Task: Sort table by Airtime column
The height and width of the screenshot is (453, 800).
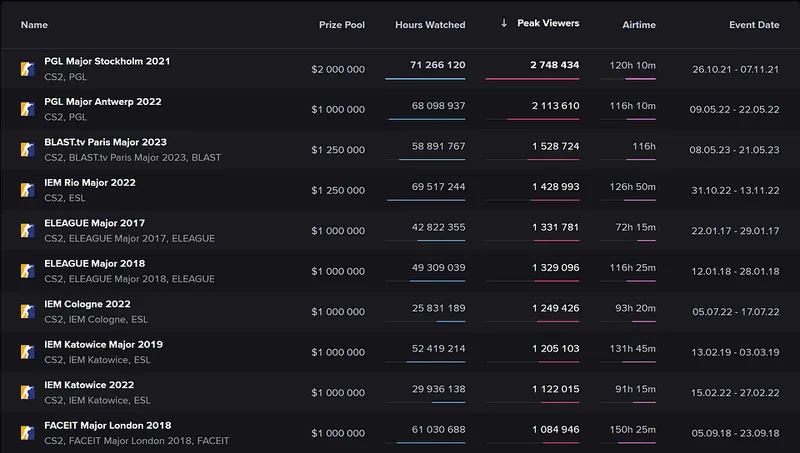Action: pos(639,24)
